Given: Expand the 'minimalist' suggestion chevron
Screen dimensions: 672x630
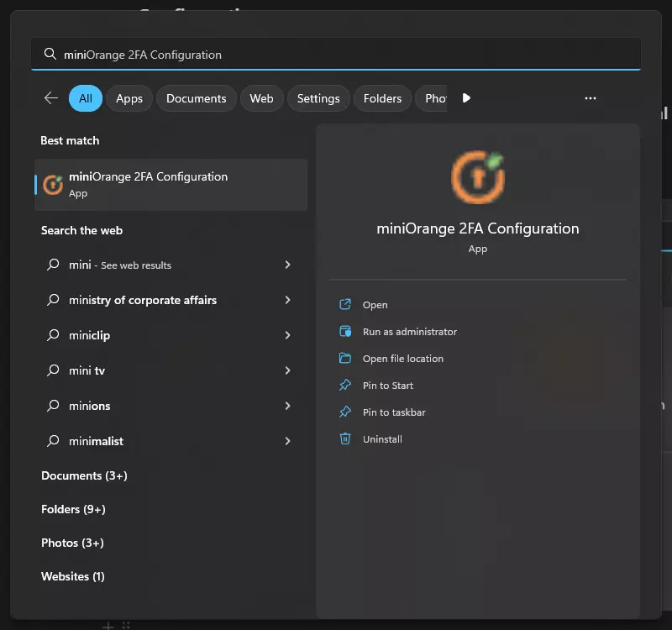Looking at the screenshot, I should [287, 441].
